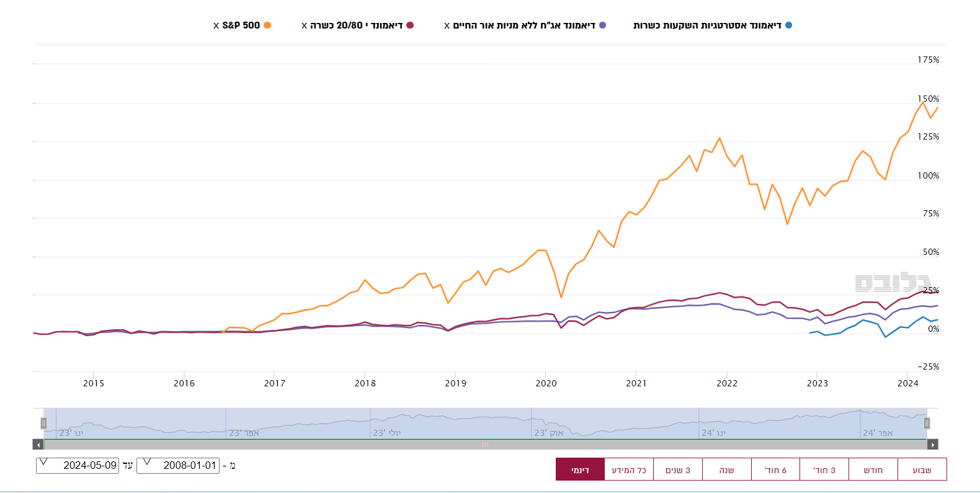This screenshot has width=980, height=493.
Task: Select the שבוע time range button
Action: 922,469
